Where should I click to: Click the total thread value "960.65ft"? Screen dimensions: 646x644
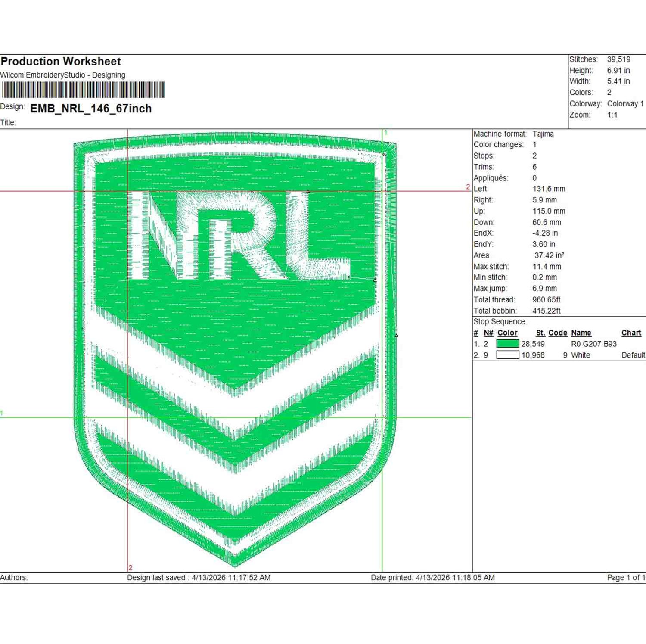547,300
